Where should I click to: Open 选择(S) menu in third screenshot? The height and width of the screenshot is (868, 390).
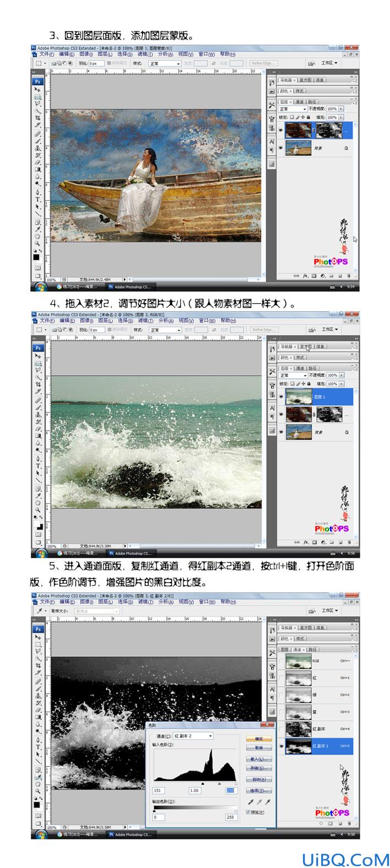point(125,602)
